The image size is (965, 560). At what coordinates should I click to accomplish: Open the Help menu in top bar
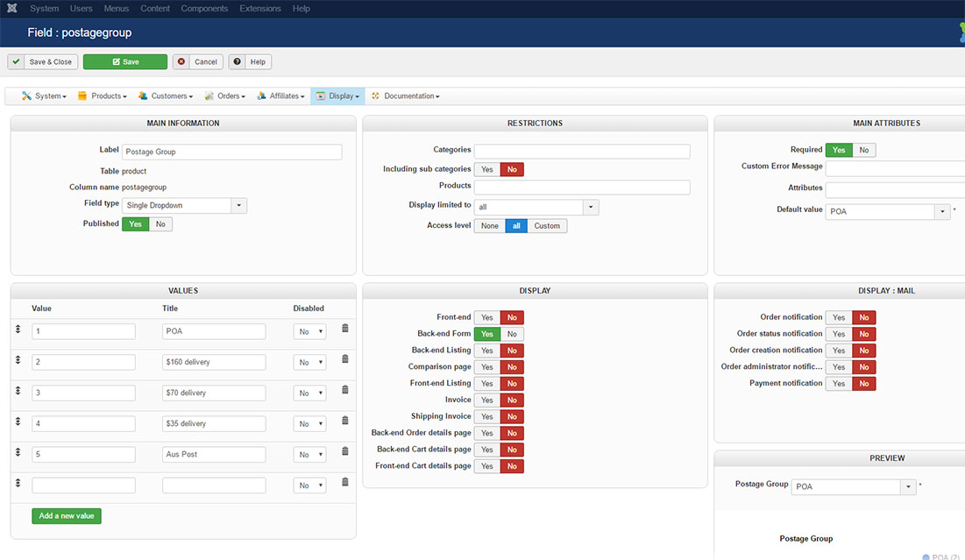click(x=301, y=9)
